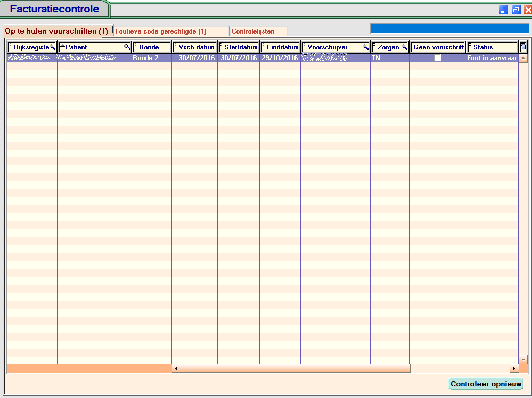Screen dimensions: 532x398
Task: Sort by the Vsch.datum column header
Action: pos(196,47)
